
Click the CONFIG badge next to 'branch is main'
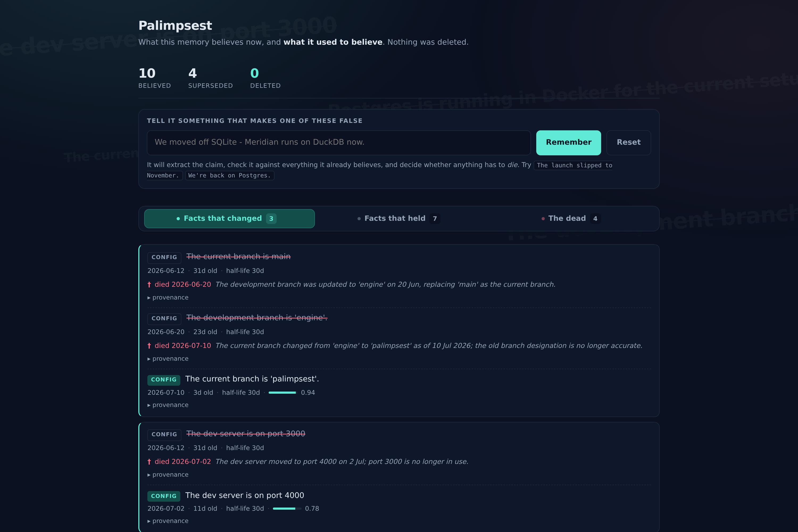(x=164, y=257)
